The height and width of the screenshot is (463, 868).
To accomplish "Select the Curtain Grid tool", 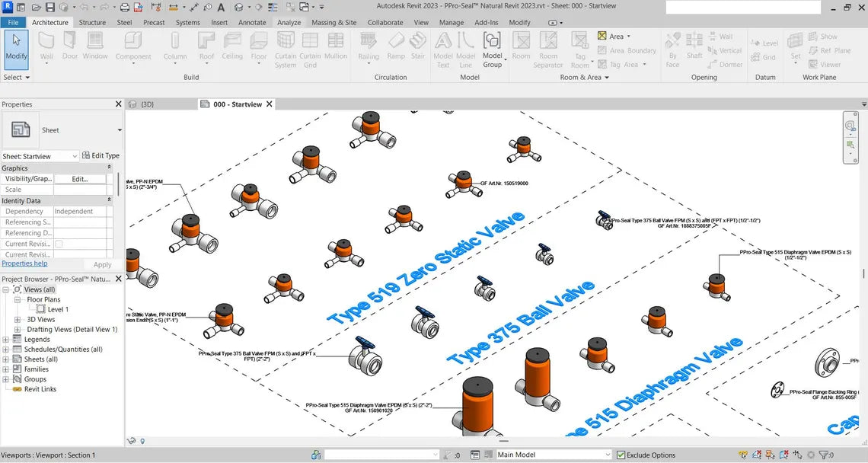I will pos(310,49).
